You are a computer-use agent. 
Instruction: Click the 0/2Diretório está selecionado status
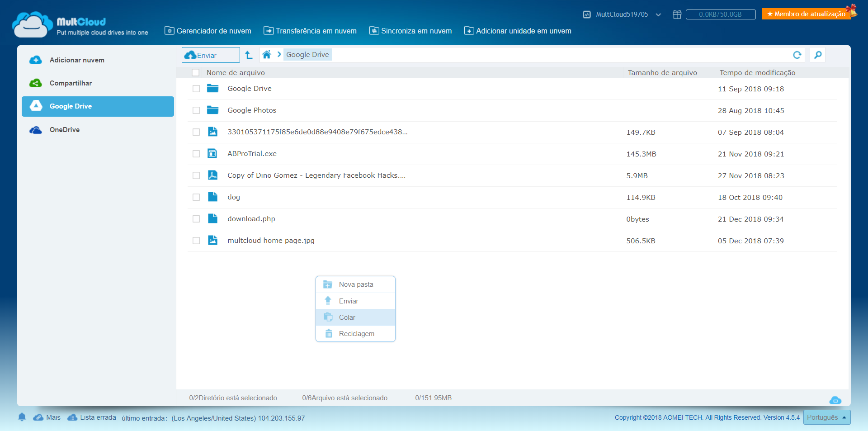[233, 398]
